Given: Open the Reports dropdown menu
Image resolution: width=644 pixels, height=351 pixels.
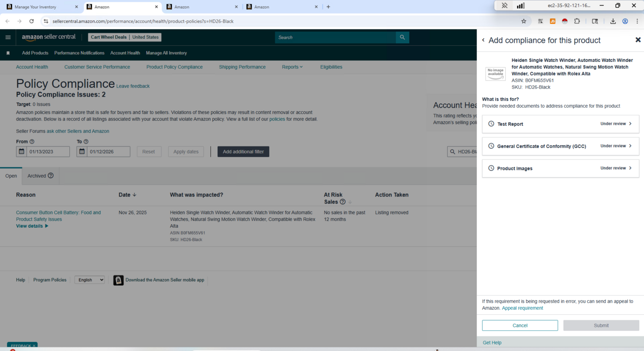Looking at the screenshot, I should click(292, 67).
